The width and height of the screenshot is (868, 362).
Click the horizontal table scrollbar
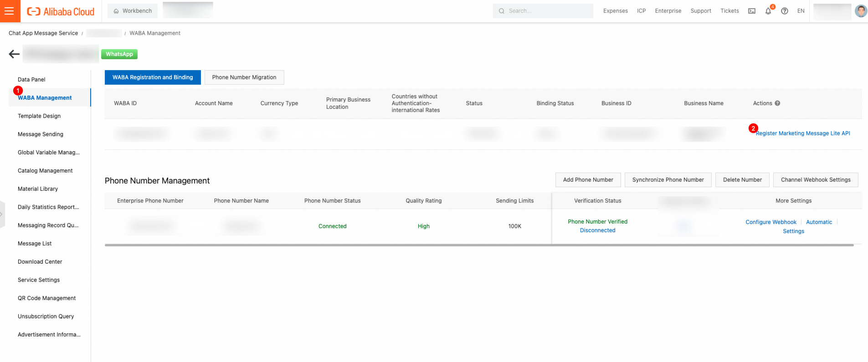[479, 245]
